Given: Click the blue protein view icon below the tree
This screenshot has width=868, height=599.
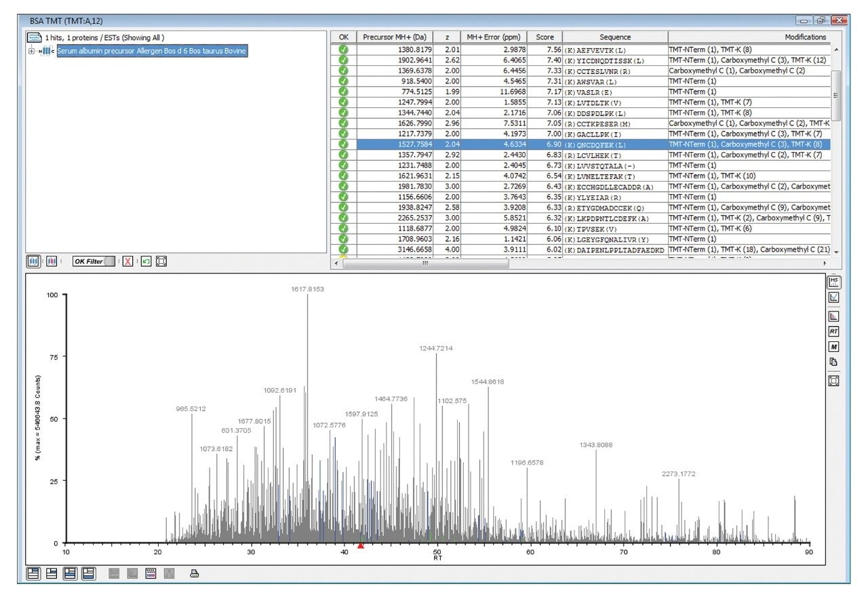Looking at the screenshot, I should pyautogui.click(x=33, y=261).
